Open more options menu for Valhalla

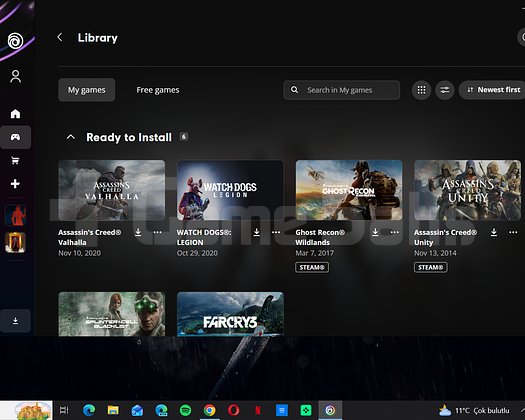[157, 232]
